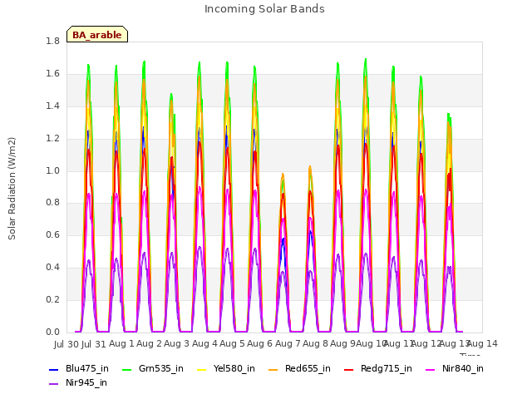Viewport: 532px width, 399px height.
Task: Click the red Redg715_in legend swatch
Action: tap(348, 369)
